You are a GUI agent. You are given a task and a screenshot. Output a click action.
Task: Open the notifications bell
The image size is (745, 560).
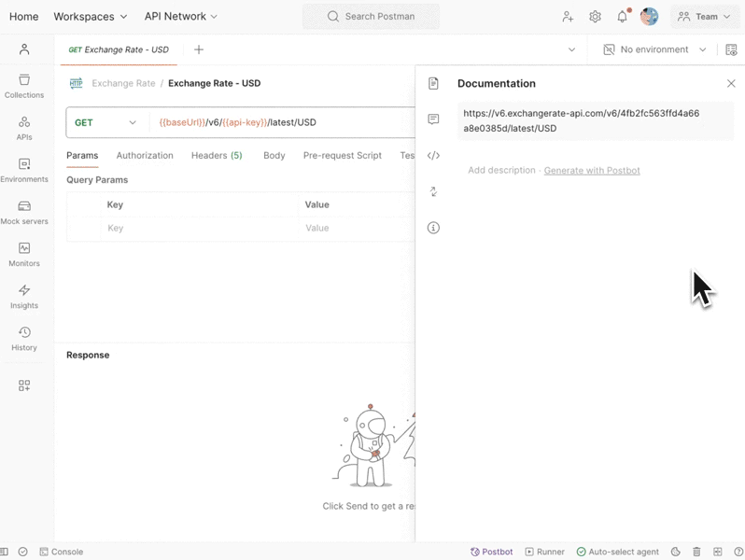622,17
